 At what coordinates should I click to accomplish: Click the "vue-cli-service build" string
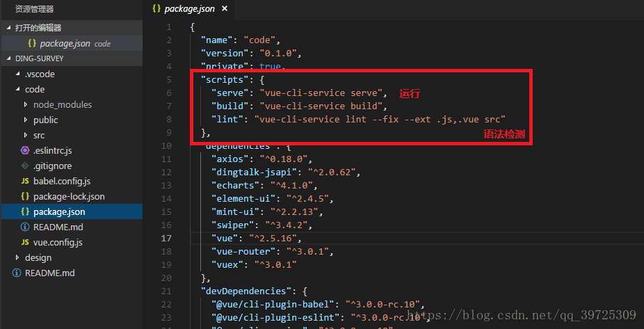point(321,106)
